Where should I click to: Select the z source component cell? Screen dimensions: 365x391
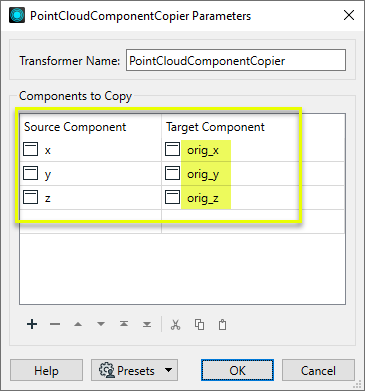pyautogui.click(x=91, y=198)
